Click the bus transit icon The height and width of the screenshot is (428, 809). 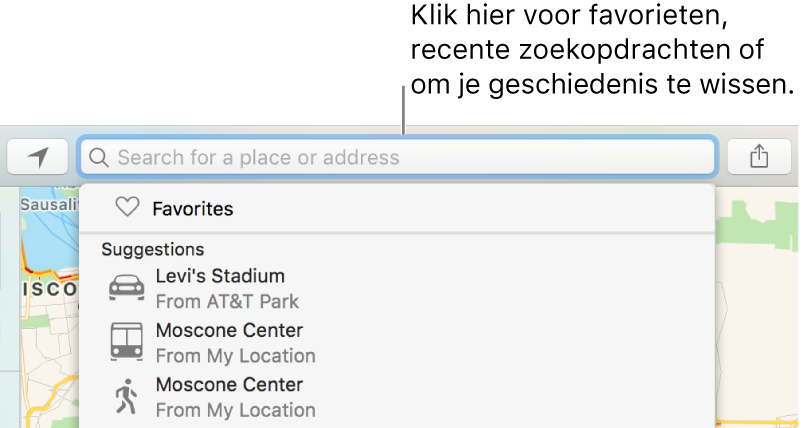[x=126, y=341]
